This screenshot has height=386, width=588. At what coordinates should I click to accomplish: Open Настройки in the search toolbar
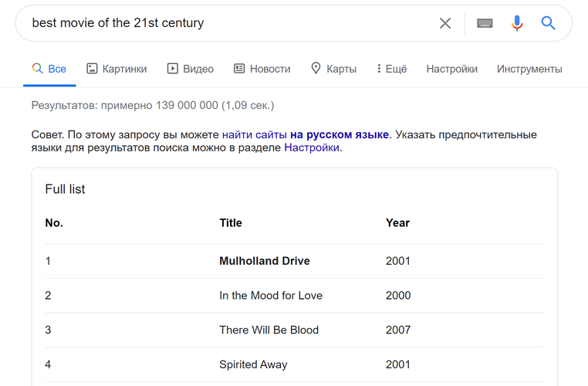click(452, 69)
